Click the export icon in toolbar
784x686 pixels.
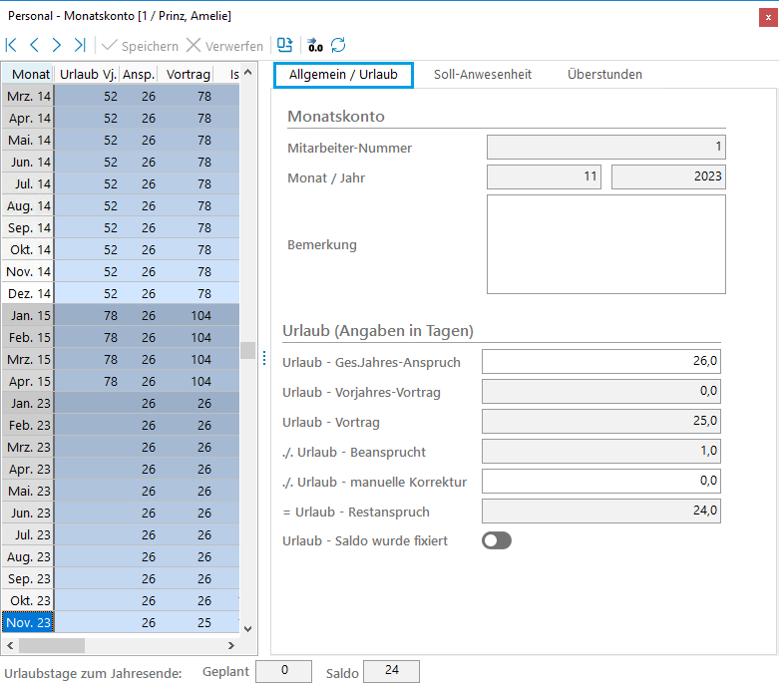285,45
